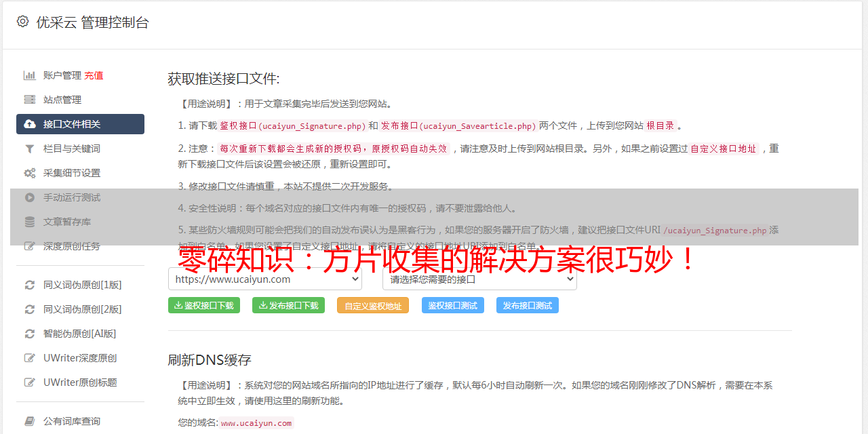Expand the 请选择您需要的接口 dropdown
Viewport: 868px width, 434px height.
point(479,279)
